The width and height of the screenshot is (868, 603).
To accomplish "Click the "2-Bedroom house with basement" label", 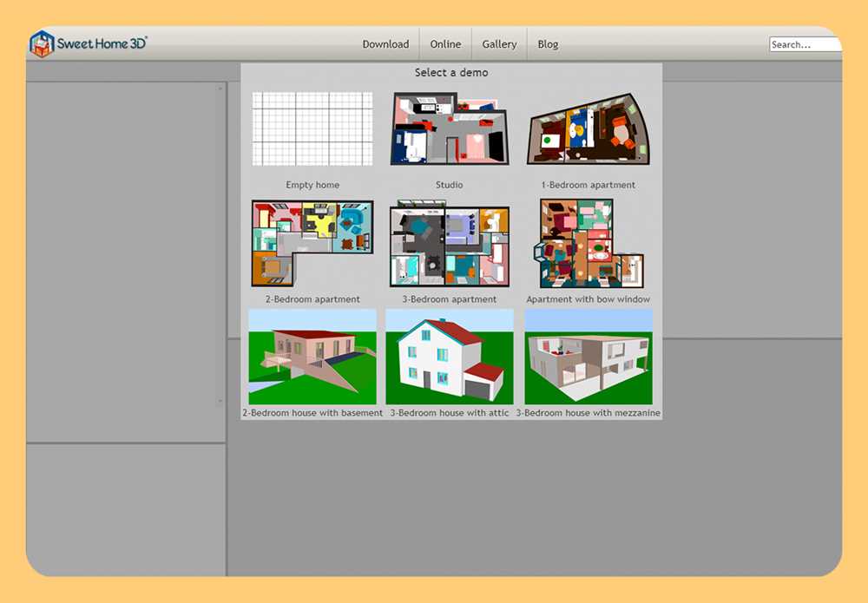I will tap(312, 413).
